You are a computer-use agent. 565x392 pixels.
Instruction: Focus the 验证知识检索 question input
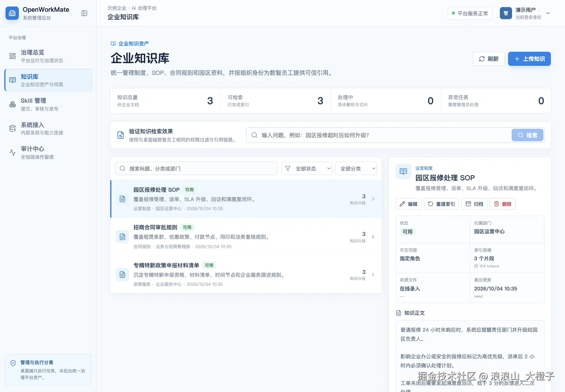379,135
